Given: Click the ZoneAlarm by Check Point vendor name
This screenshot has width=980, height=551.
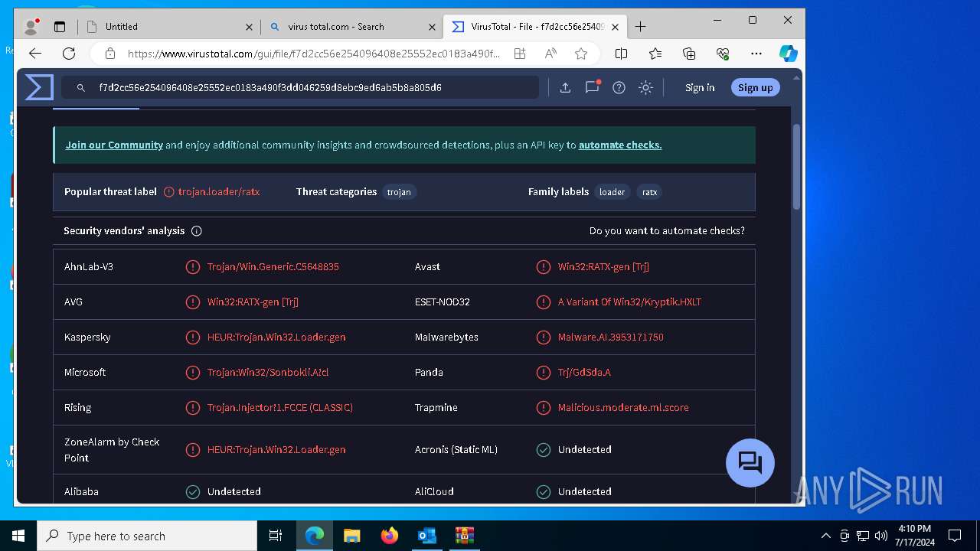Looking at the screenshot, I should point(112,450).
